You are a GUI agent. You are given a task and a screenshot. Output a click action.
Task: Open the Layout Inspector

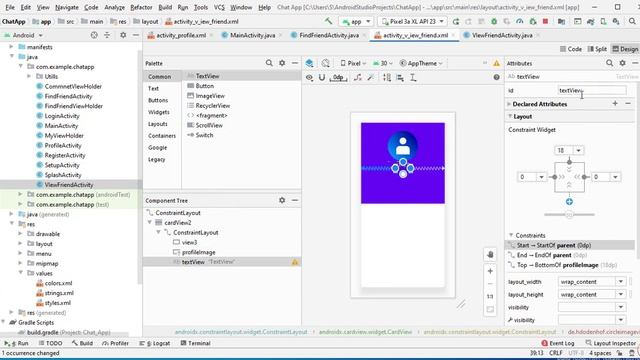[x=610, y=343]
